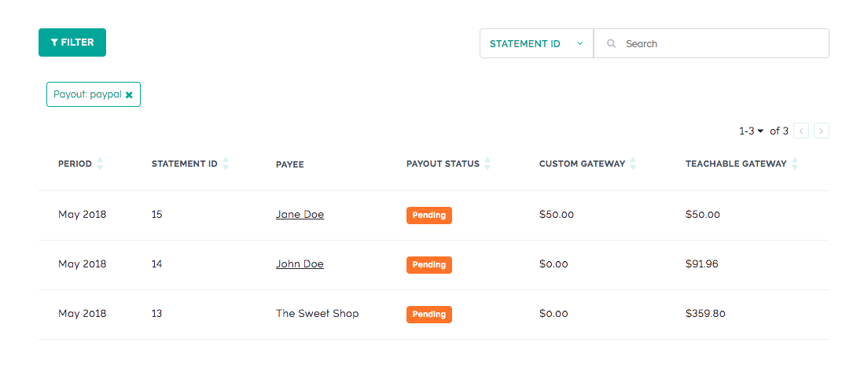The width and height of the screenshot is (868, 387).
Task: Select The Sweet Shop payee text
Action: pos(317,314)
